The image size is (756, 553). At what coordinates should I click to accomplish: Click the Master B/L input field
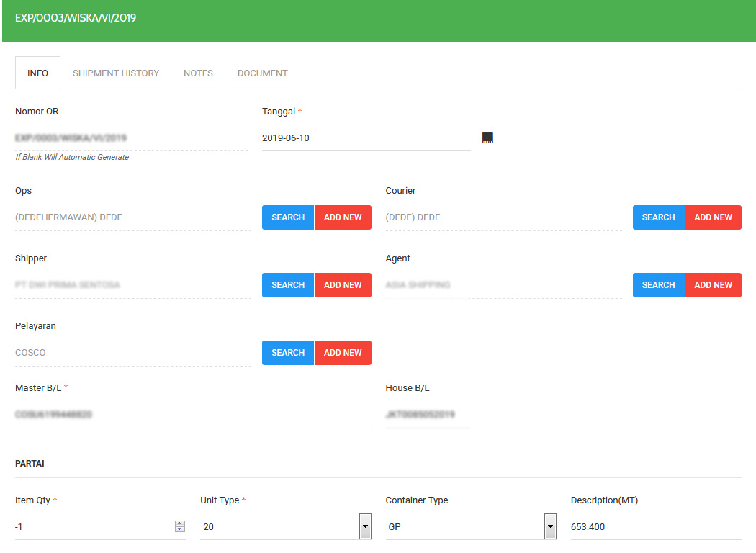tap(193, 415)
